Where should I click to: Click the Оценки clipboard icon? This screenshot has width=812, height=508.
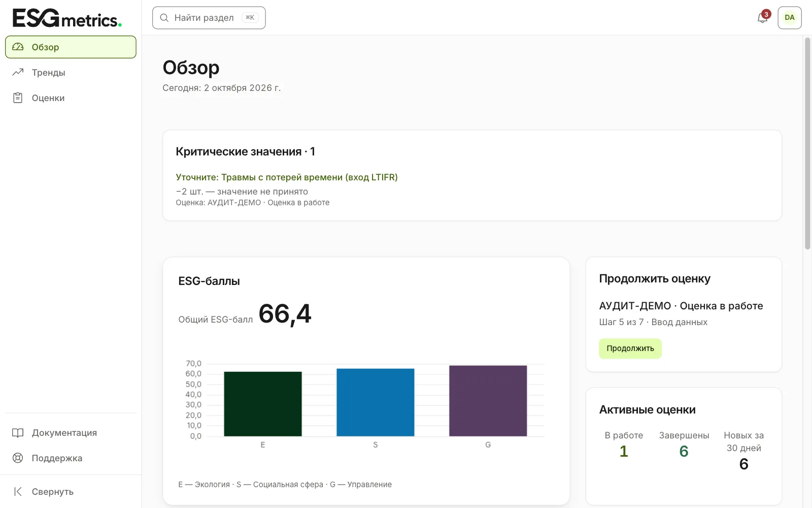tap(18, 98)
